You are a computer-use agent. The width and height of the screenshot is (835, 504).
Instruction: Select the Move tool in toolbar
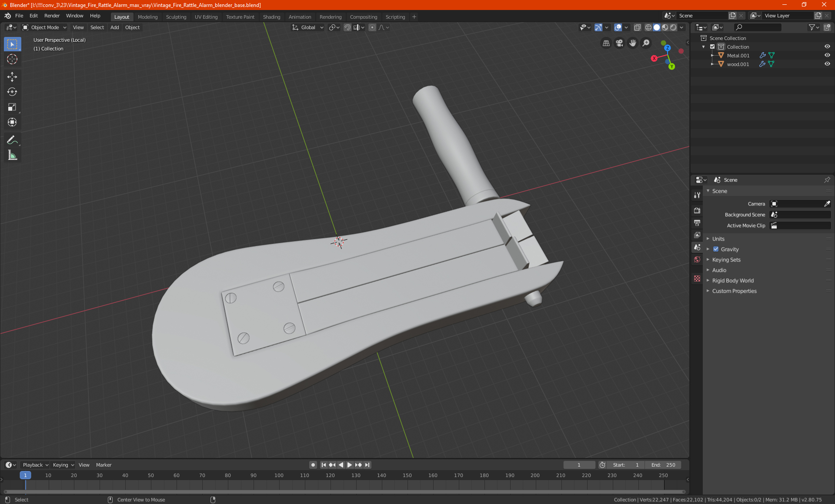(x=12, y=77)
